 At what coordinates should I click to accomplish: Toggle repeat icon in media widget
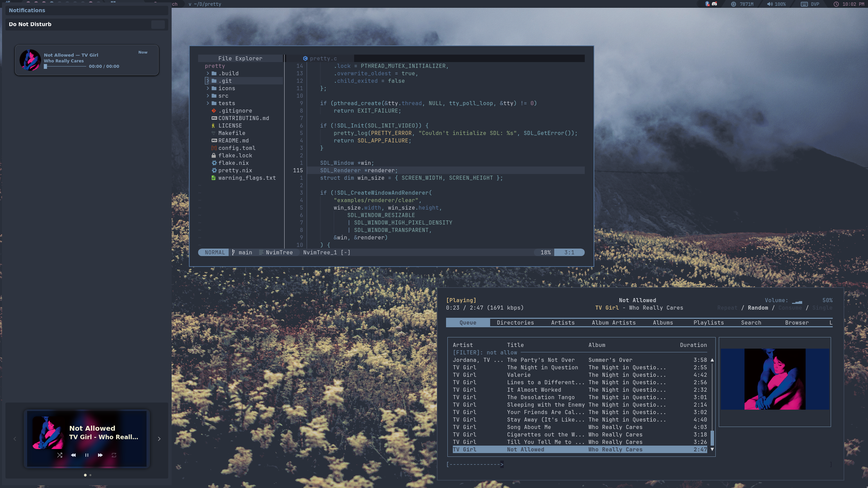(x=114, y=455)
